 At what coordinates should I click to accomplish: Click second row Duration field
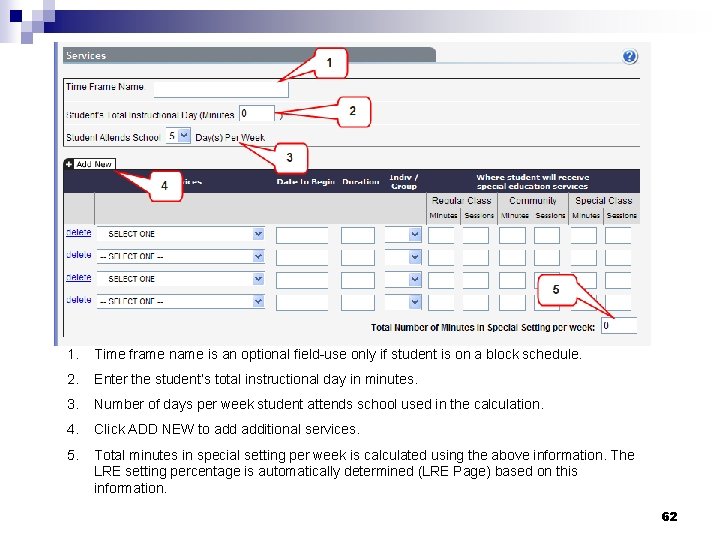point(358,258)
